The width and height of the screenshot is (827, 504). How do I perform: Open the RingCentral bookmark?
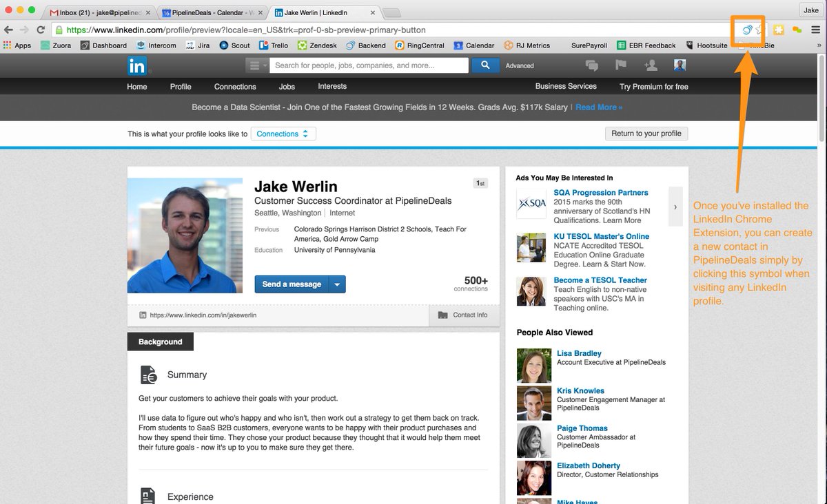pyautogui.click(x=420, y=45)
